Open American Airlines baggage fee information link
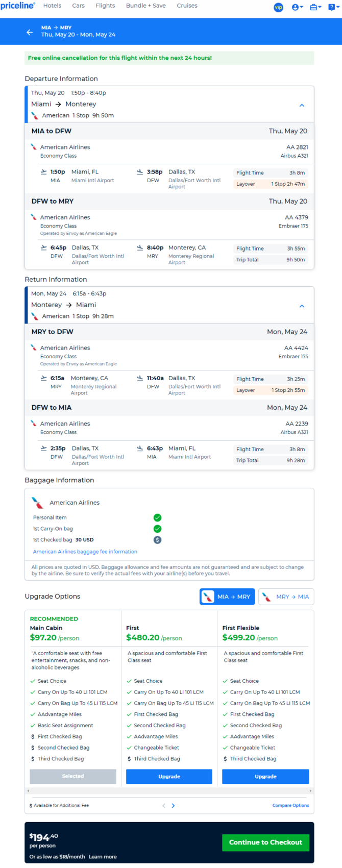Viewport: 342px width, 868px height. tap(85, 552)
